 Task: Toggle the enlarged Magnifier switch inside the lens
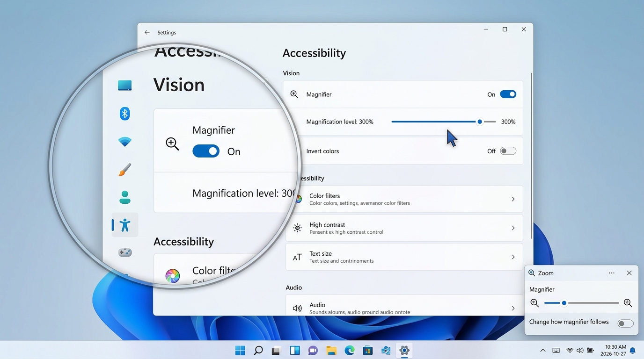[x=206, y=151]
